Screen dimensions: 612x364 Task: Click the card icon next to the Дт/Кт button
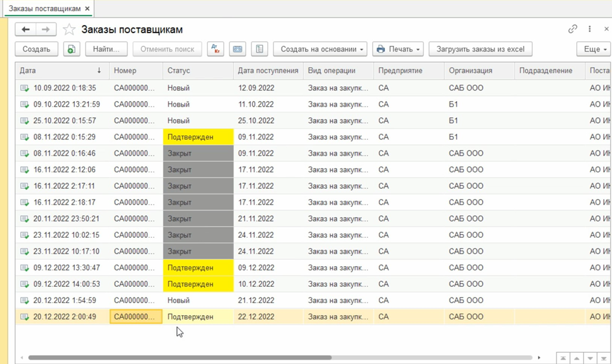click(237, 49)
